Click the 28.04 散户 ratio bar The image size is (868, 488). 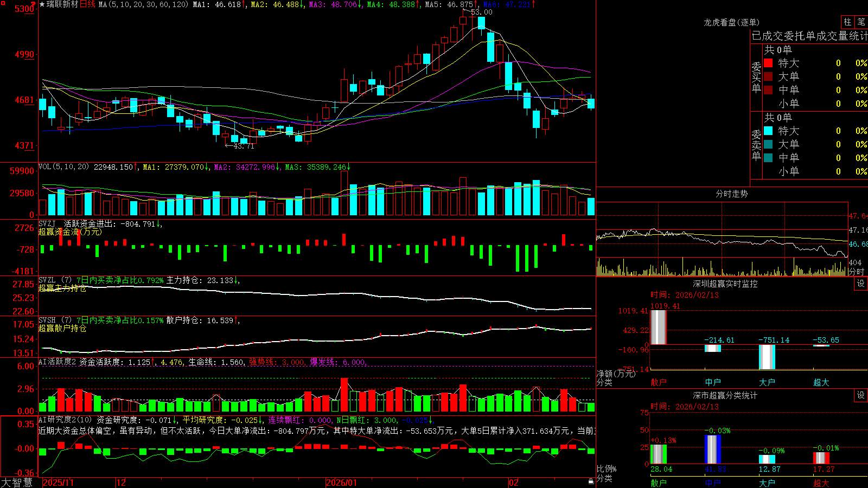pos(659,454)
